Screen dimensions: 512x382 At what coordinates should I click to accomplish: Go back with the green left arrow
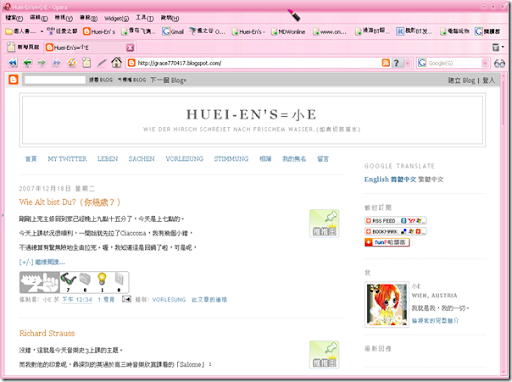[x=27, y=63]
